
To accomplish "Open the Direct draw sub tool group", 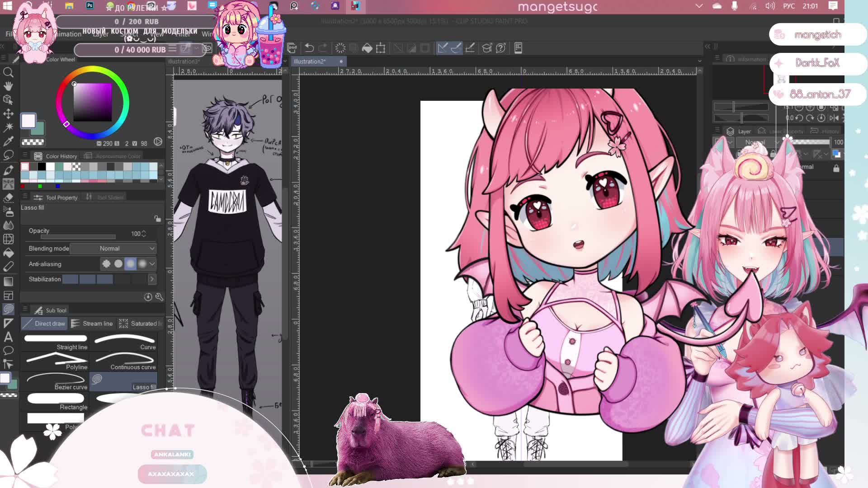I will pos(44,324).
